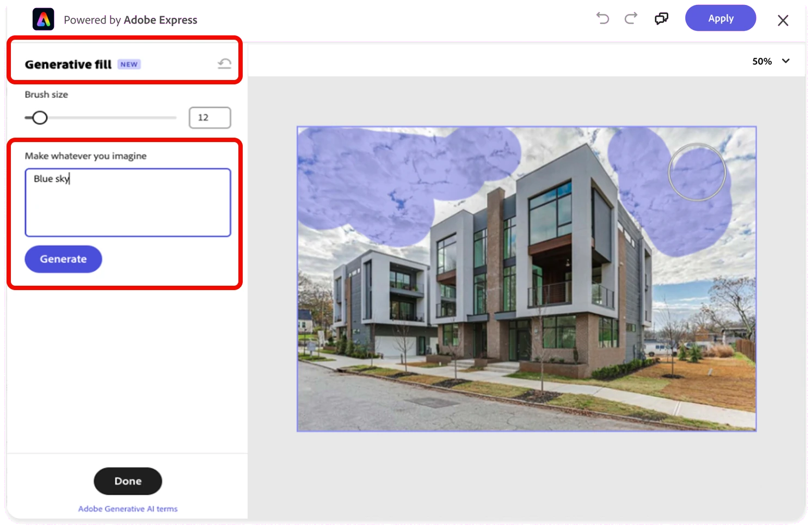Click the undo arrow in top bar
Image resolution: width=812 pixels, height=529 pixels.
click(x=602, y=19)
